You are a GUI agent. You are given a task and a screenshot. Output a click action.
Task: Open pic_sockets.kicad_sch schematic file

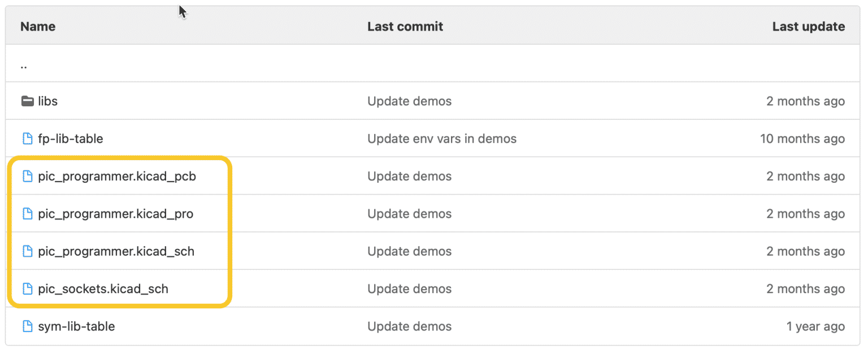pos(103,289)
